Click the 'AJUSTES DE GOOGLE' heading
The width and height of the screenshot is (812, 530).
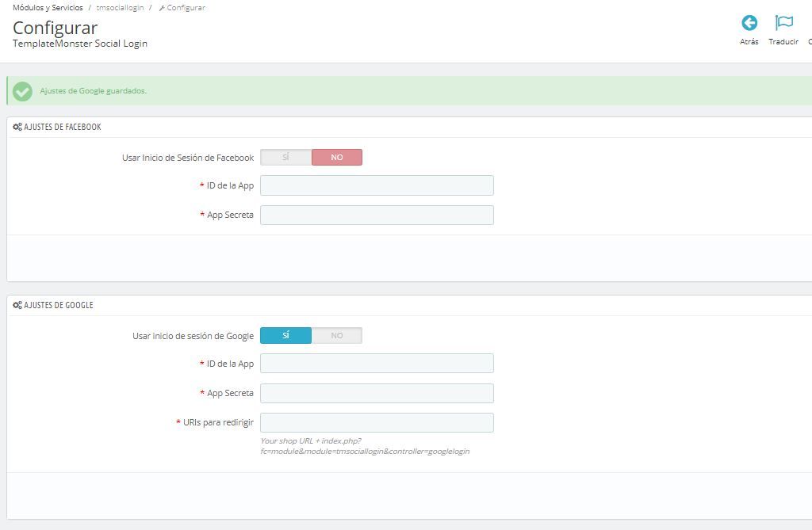tap(59, 305)
